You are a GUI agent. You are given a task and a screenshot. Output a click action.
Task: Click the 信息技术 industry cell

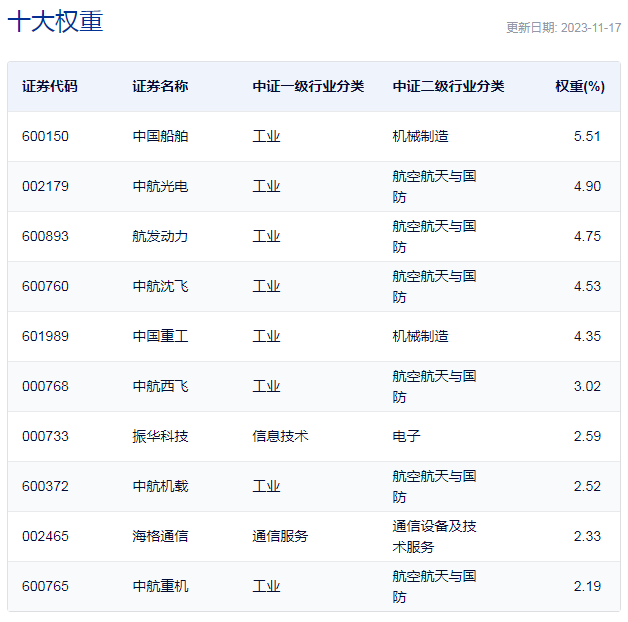[x=280, y=436]
